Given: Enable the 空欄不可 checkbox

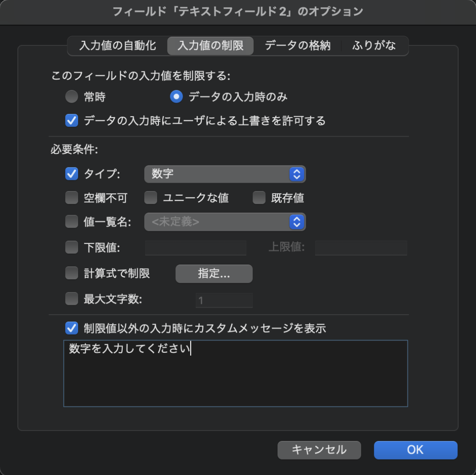Looking at the screenshot, I should coord(72,198).
